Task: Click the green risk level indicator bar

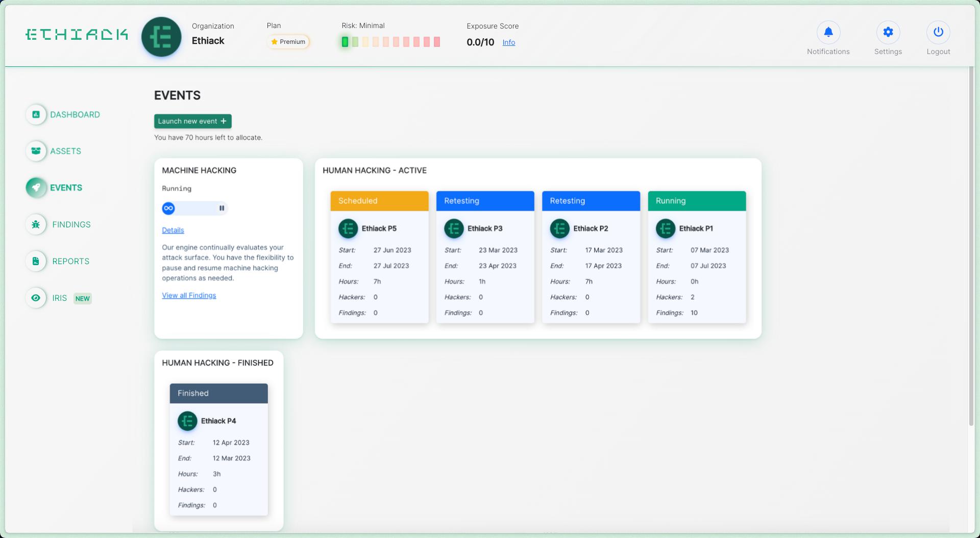Action: coord(345,42)
